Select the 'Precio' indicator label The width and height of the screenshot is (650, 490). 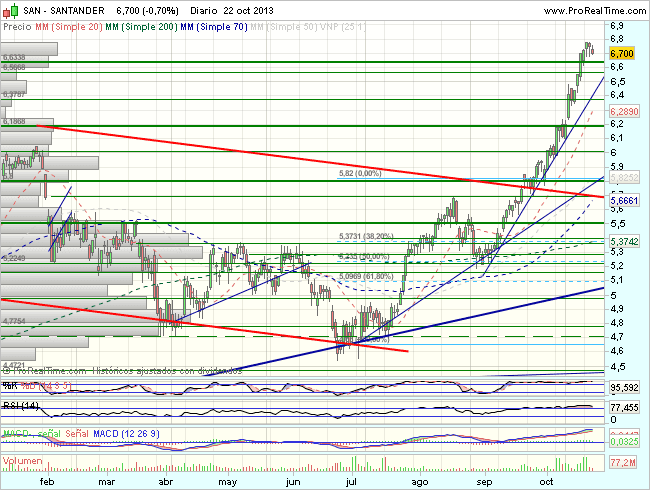pyautogui.click(x=17, y=27)
